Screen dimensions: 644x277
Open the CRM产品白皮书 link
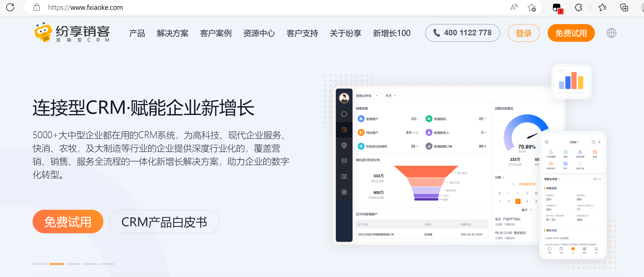[x=164, y=221]
